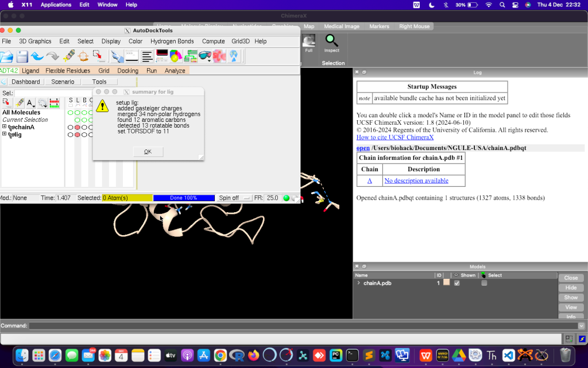This screenshot has width=588, height=368.
Task: Open the Spin off dropdown
Action: click(234, 198)
